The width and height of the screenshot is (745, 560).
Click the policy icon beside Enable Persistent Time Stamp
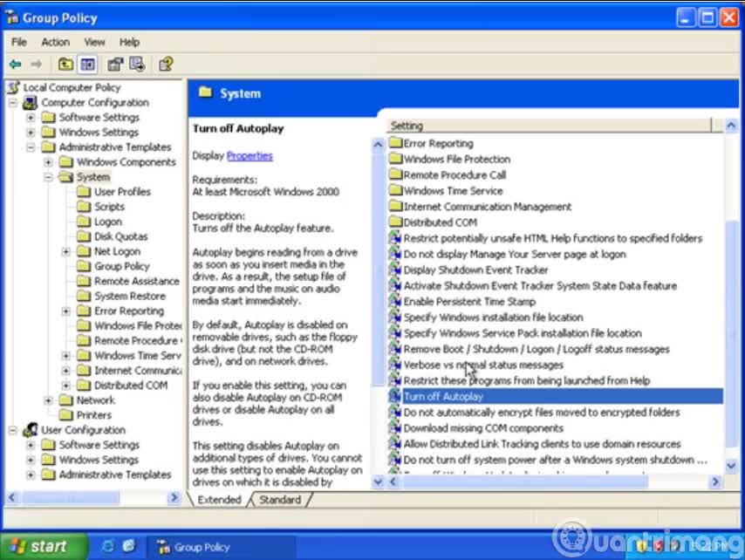click(x=395, y=301)
